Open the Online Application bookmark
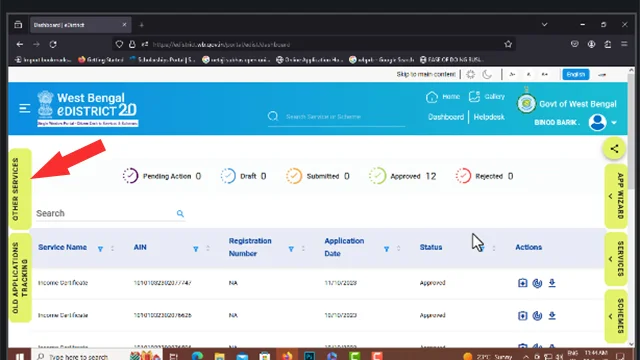640x360 pixels. click(x=309, y=60)
